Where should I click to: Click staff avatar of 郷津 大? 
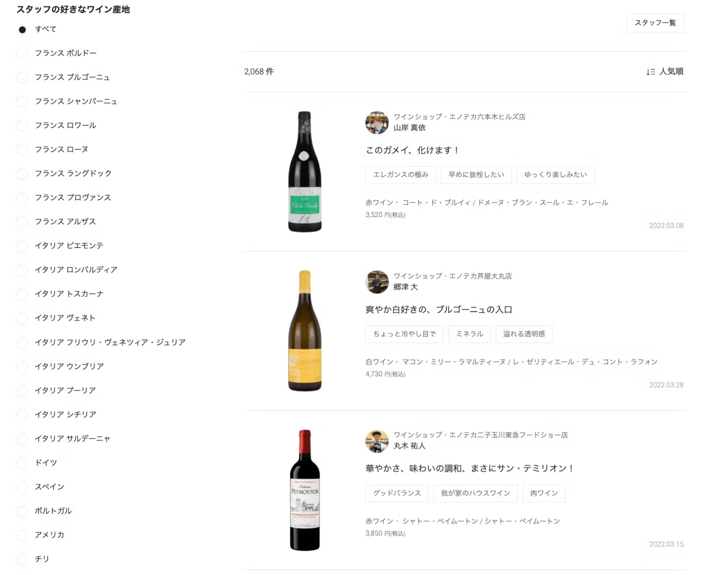[377, 282]
